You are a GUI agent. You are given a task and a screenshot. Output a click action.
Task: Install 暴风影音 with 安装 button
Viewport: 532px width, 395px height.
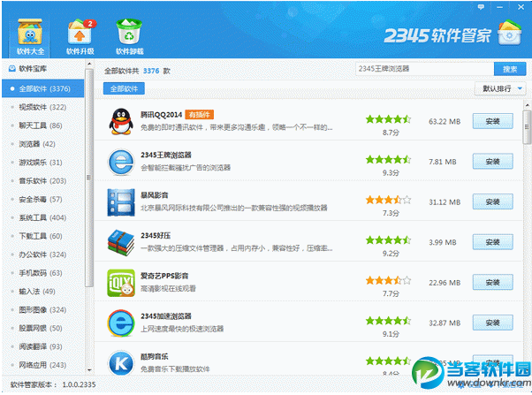pyautogui.click(x=492, y=201)
